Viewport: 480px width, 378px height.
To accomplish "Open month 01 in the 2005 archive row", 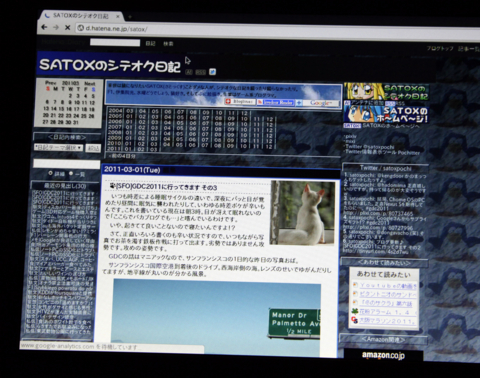I will point(129,116).
